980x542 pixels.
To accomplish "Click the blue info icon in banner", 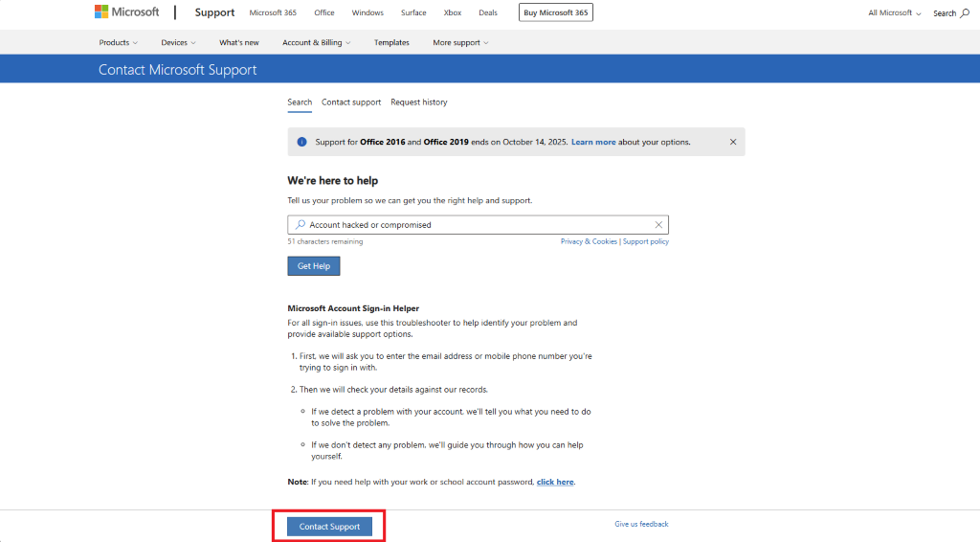I will tap(301, 142).
